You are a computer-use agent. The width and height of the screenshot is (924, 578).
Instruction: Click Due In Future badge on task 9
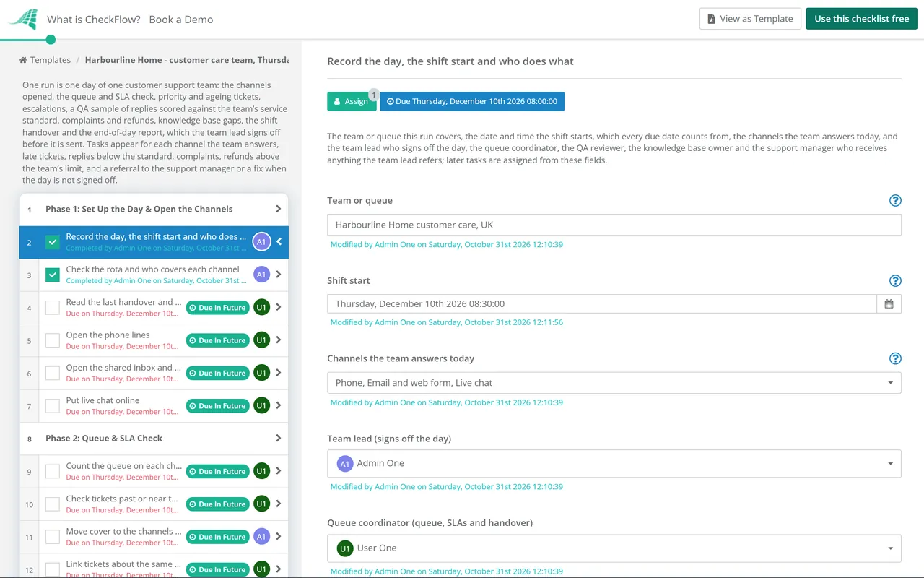click(x=217, y=471)
